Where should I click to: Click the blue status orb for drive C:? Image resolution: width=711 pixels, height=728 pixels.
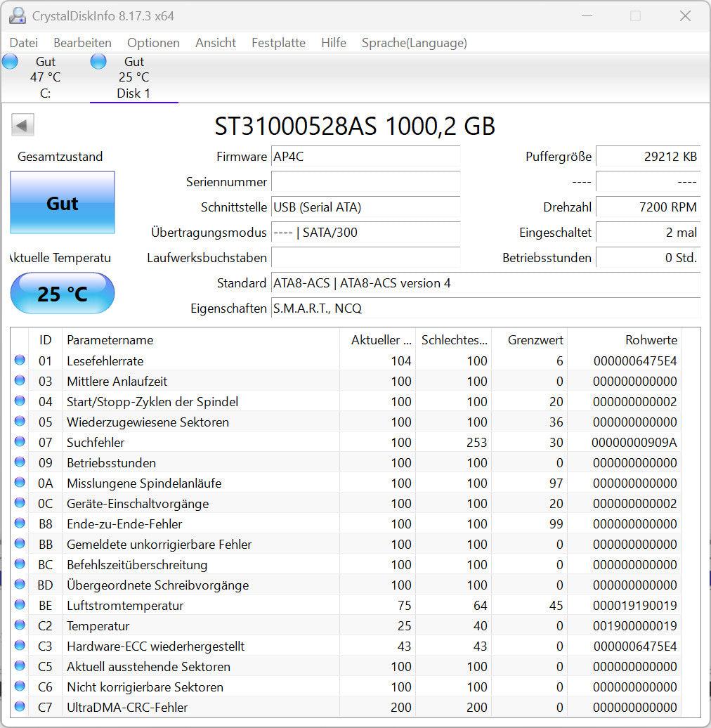coord(10,61)
